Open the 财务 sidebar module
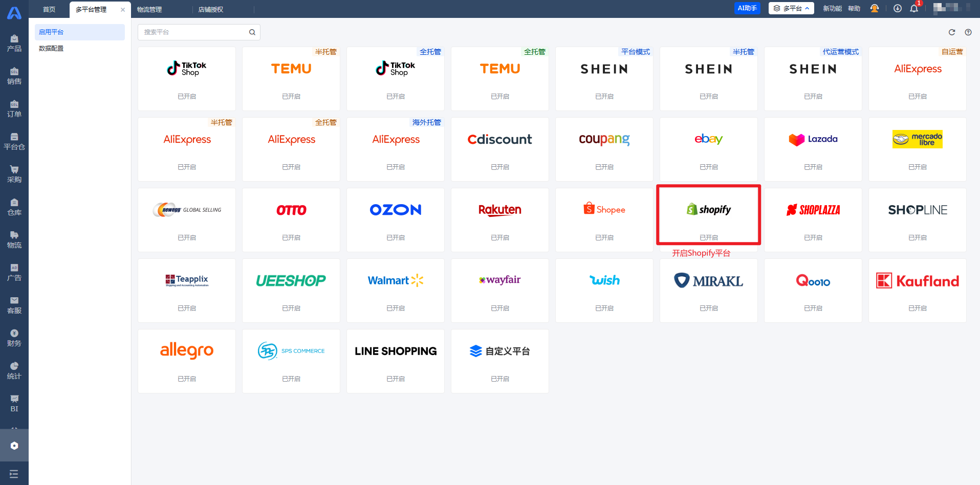 pyautogui.click(x=14, y=338)
